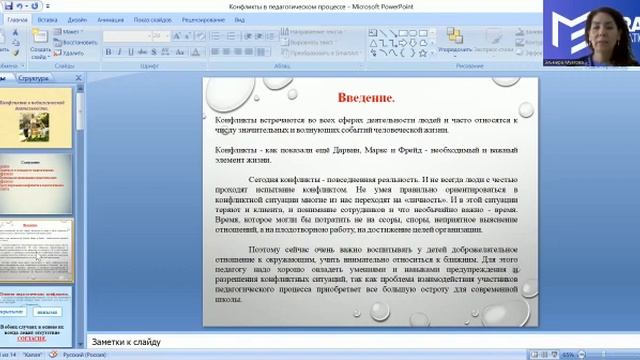Click the Введение slide title text
The image size is (640, 360).
366,98
